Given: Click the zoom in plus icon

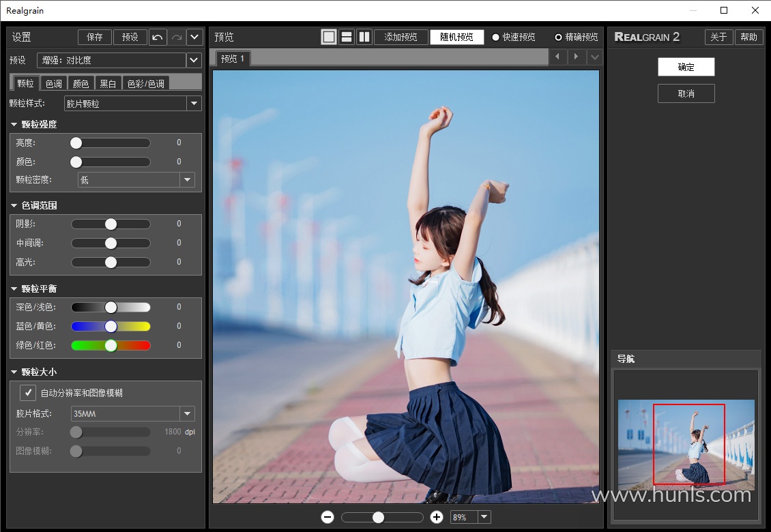Looking at the screenshot, I should click(437, 518).
